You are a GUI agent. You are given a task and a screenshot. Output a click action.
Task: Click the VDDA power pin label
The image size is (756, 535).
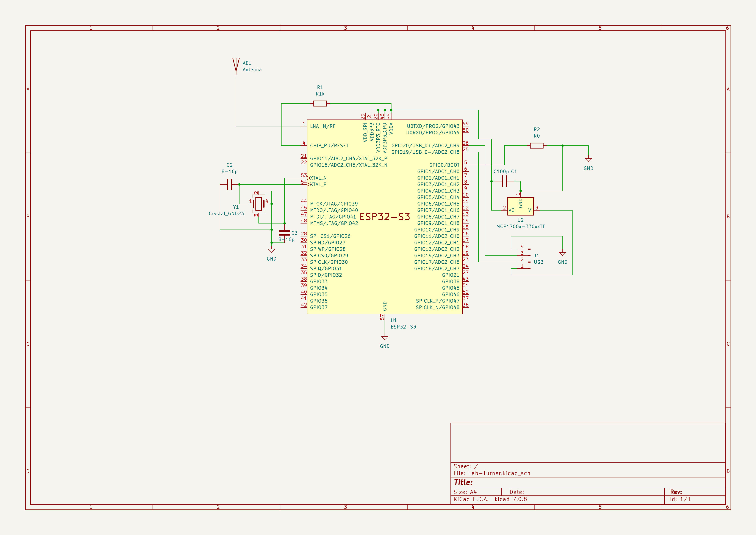(x=391, y=129)
